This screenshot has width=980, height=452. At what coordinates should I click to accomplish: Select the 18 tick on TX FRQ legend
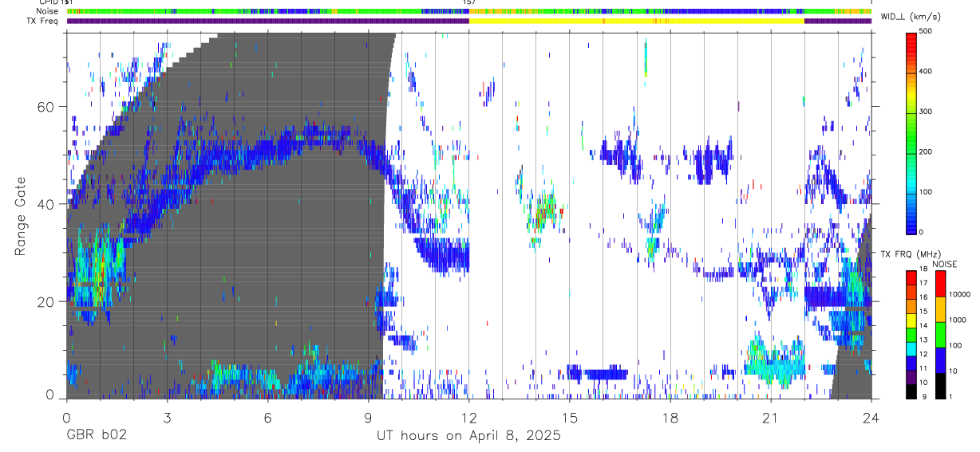924,269
